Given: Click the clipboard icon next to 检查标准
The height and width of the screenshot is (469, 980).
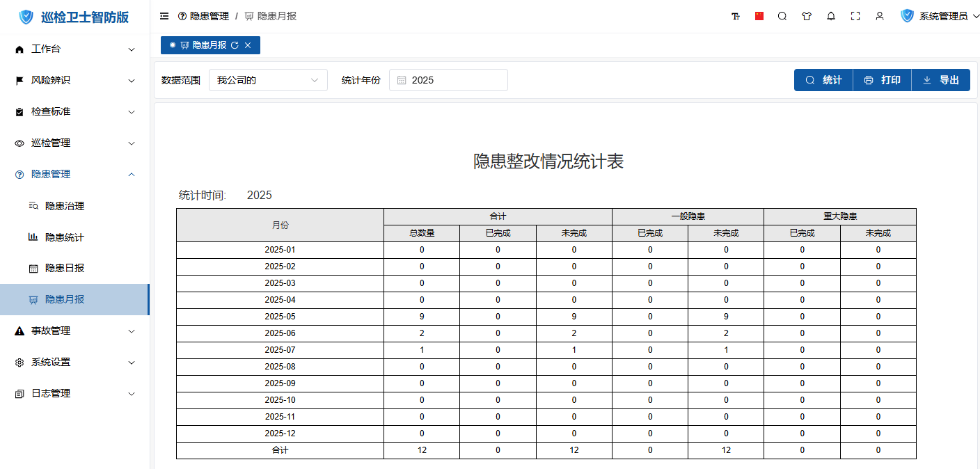Looking at the screenshot, I should (x=19, y=112).
